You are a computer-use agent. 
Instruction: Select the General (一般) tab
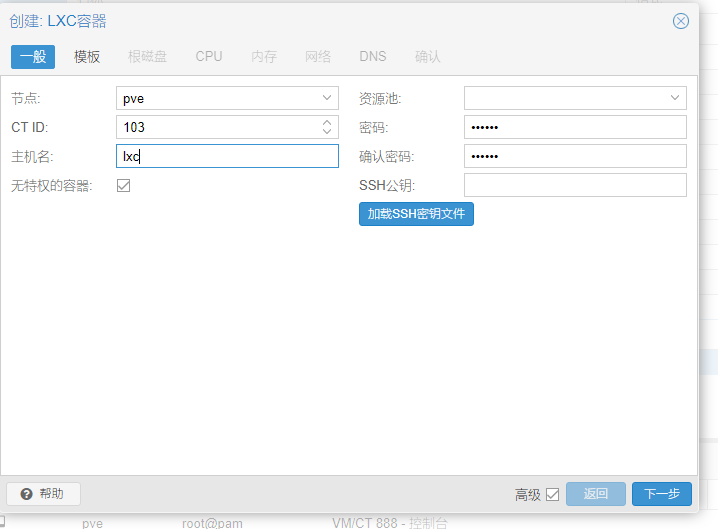pos(33,57)
